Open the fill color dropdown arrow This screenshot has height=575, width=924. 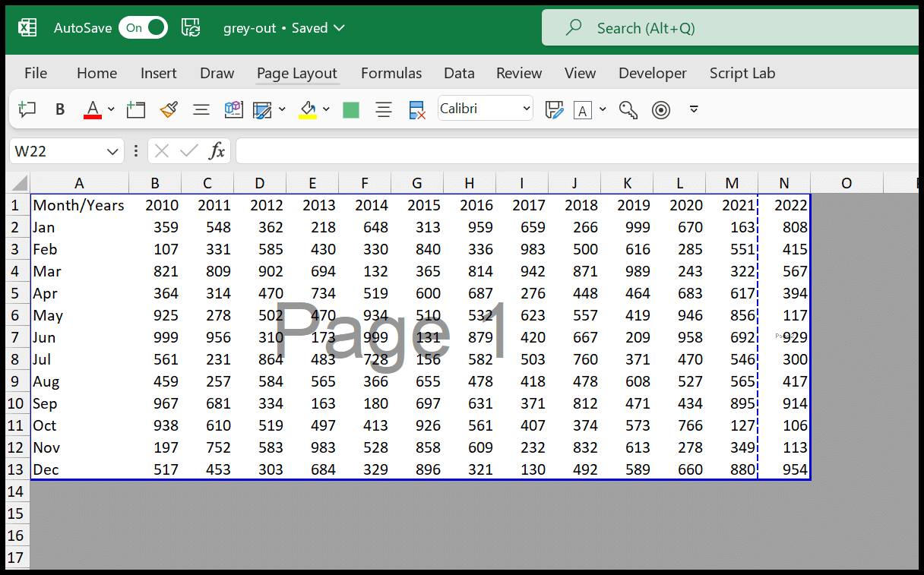click(326, 109)
